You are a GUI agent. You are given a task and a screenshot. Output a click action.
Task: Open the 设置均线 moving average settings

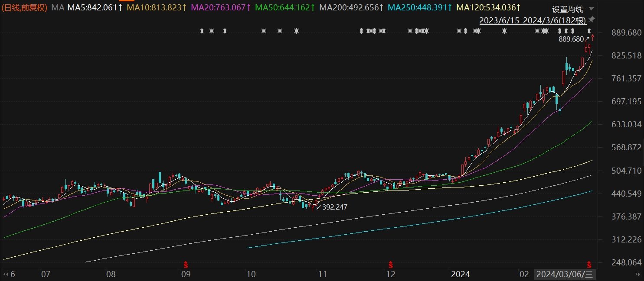pos(568,9)
